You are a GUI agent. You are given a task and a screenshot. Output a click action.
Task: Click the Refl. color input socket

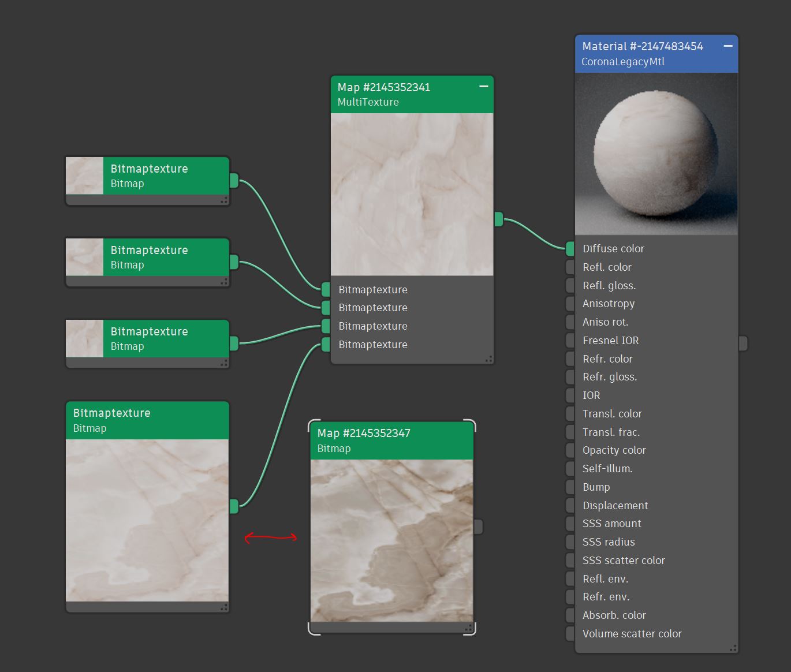[x=570, y=267]
